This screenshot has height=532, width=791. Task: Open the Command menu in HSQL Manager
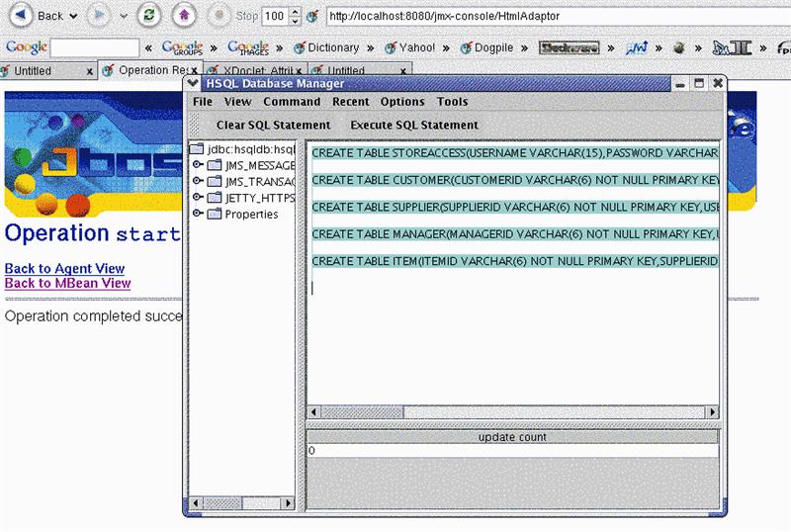pos(292,102)
